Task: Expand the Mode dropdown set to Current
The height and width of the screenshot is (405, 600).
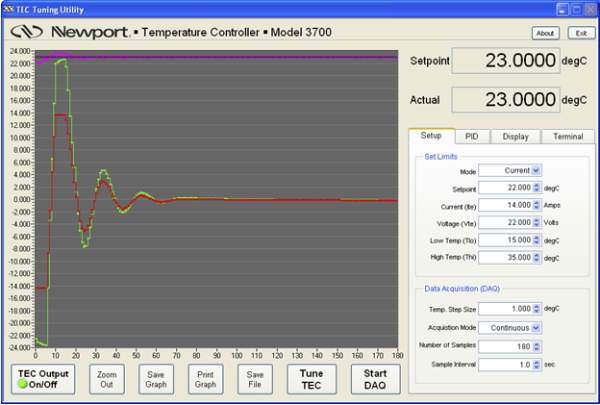Action: click(510, 170)
